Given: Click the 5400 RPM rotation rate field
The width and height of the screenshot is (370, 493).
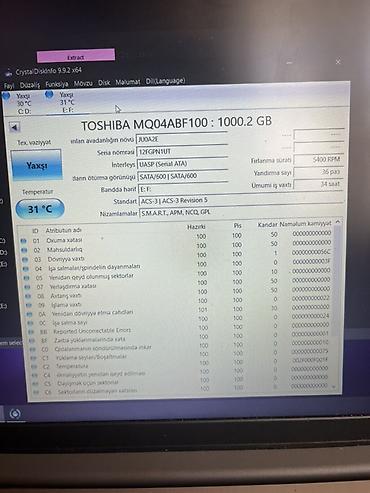Looking at the screenshot, I should coord(318,160).
